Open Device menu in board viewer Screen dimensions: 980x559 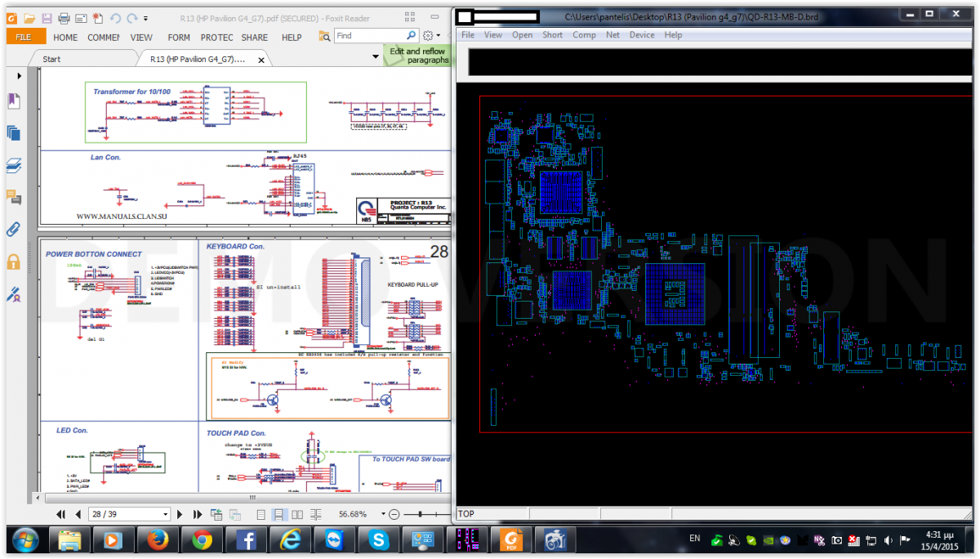(x=642, y=35)
